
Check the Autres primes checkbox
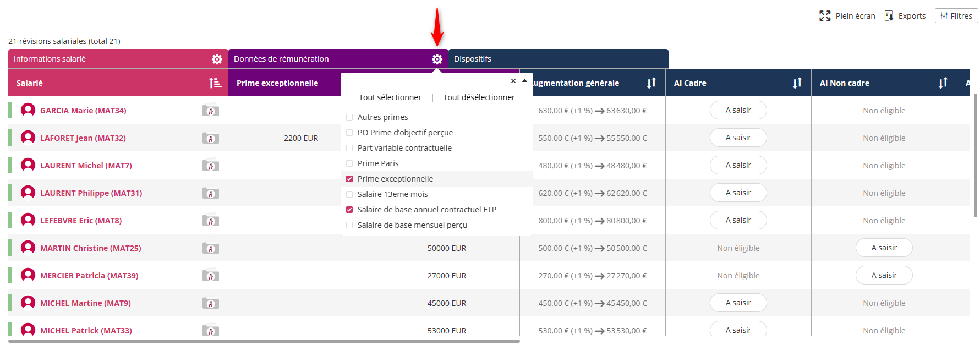coord(349,117)
